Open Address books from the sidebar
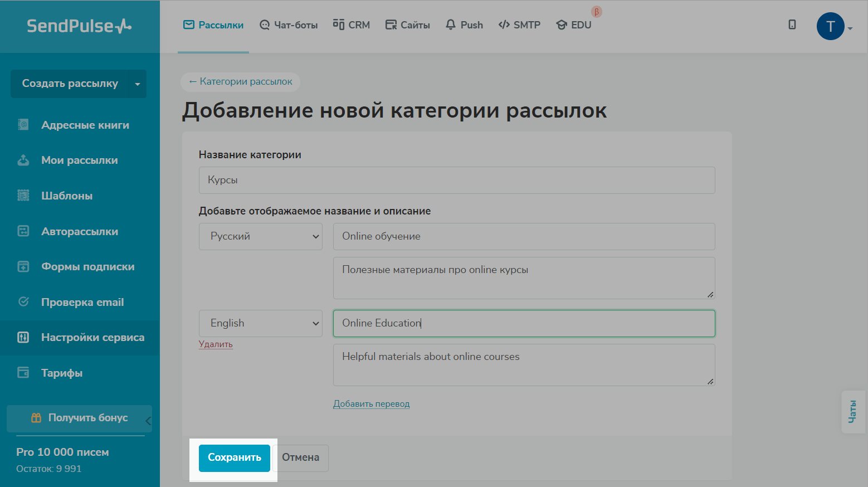Screen dimensions: 868x487 pyautogui.click(x=85, y=125)
